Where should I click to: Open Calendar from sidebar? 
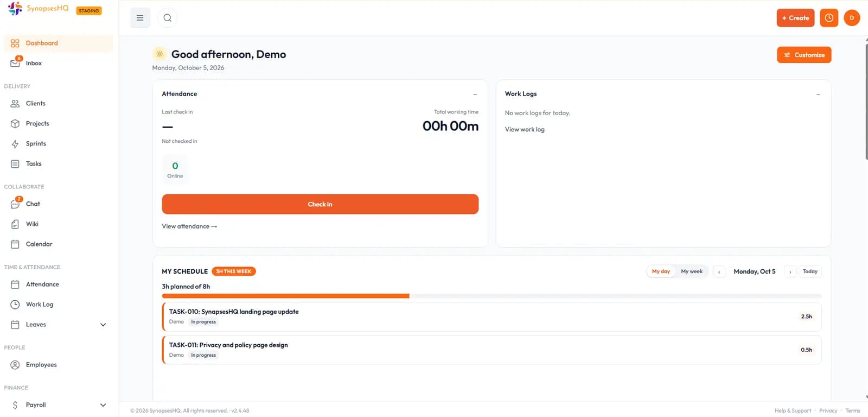(59, 244)
